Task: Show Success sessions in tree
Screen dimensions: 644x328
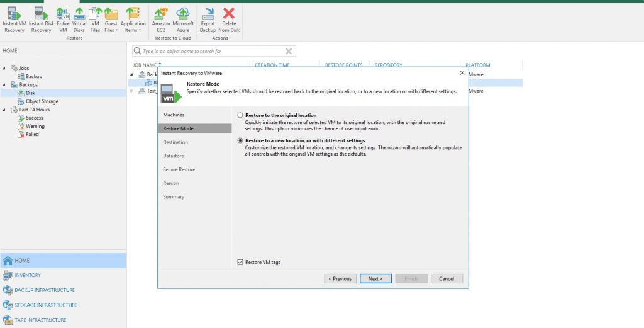Action: tap(34, 118)
